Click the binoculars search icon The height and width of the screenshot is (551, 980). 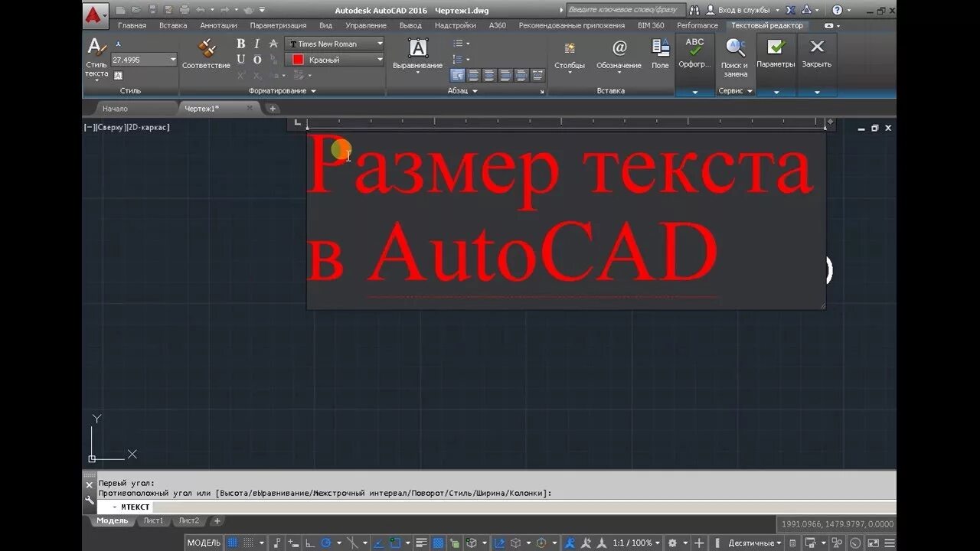pos(694,10)
